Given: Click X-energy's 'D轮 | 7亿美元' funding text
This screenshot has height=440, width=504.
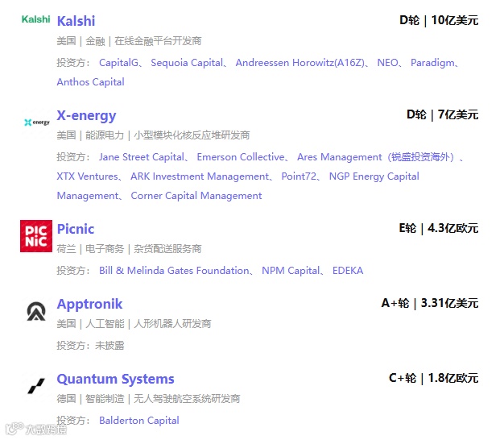Looking at the screenshot, I should (443, 114).
